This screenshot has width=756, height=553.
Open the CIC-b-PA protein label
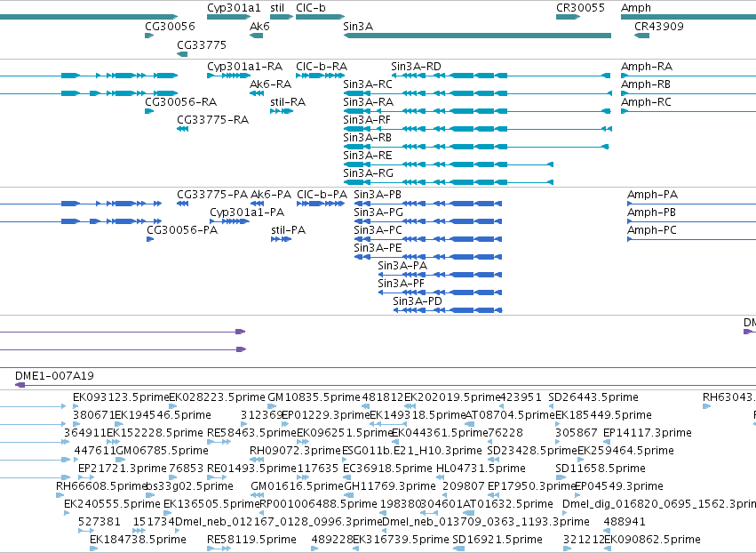pyautogui.click(x=322, y=195)
